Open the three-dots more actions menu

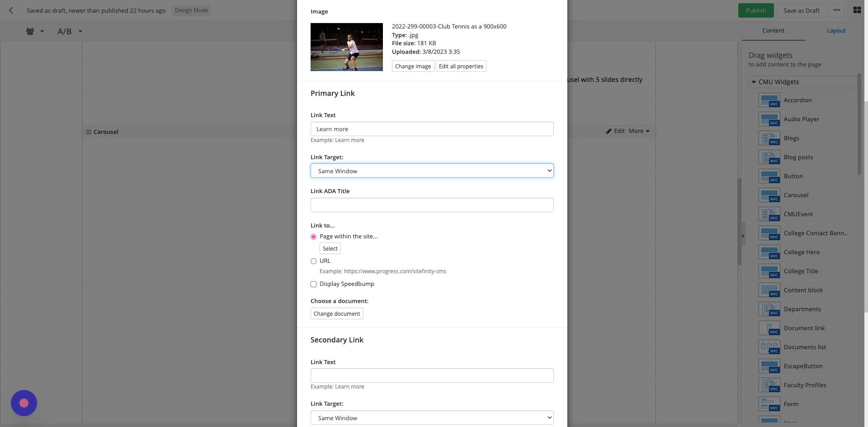pyautogui.click(x=837, y=10)
